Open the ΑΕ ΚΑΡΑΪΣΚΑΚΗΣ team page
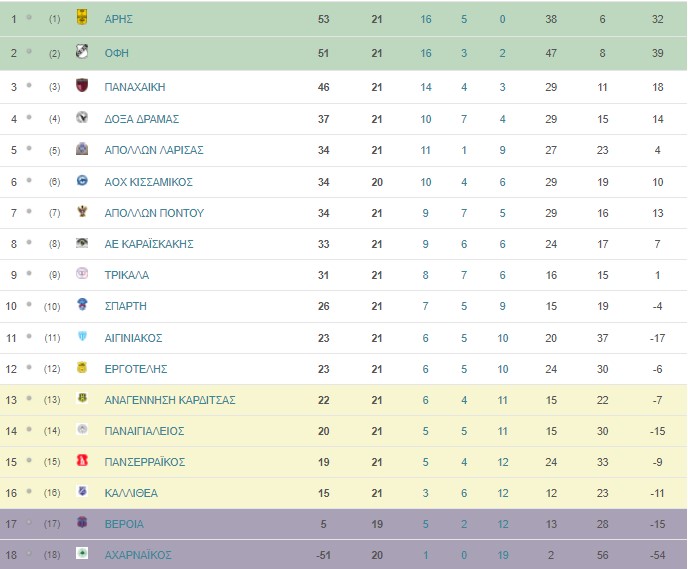The image size is (688, 569). (x=149, y=244)
